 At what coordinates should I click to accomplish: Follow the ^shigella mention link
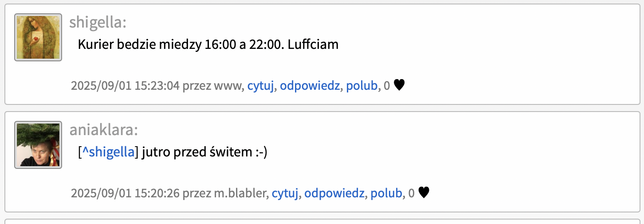point(108,152)
